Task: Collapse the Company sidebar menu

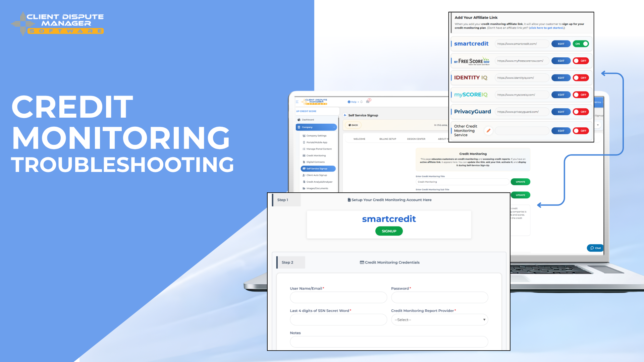Action: [316, 127]
